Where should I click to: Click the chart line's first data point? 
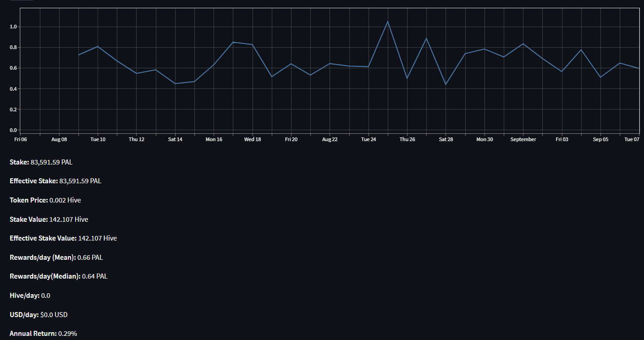tap(79, 55)
